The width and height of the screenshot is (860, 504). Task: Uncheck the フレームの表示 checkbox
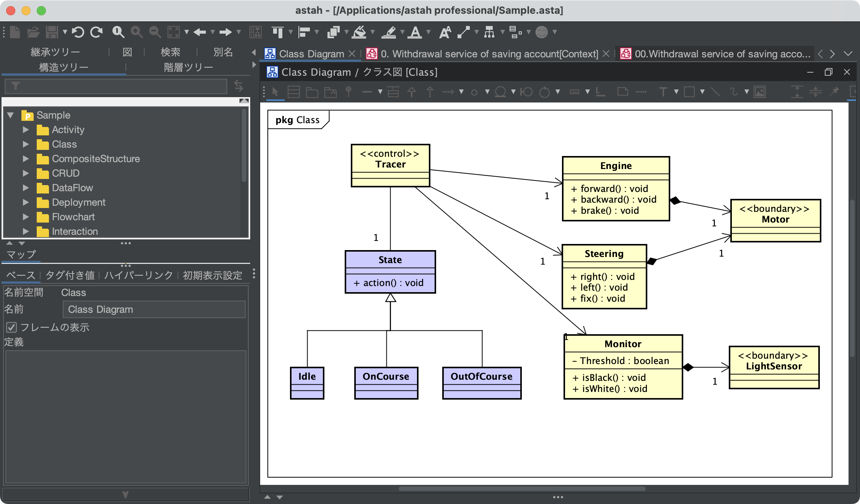11,327
